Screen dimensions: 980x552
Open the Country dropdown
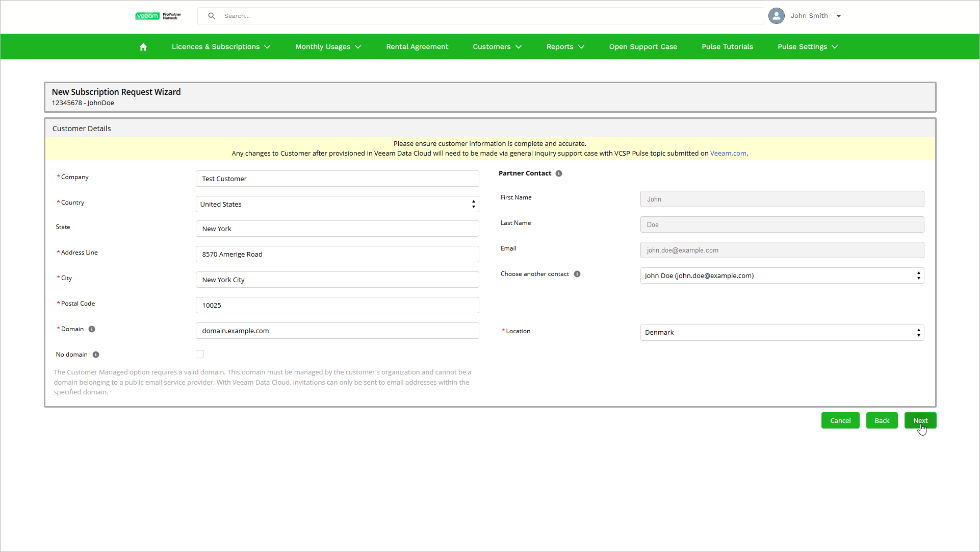[337, 204]
